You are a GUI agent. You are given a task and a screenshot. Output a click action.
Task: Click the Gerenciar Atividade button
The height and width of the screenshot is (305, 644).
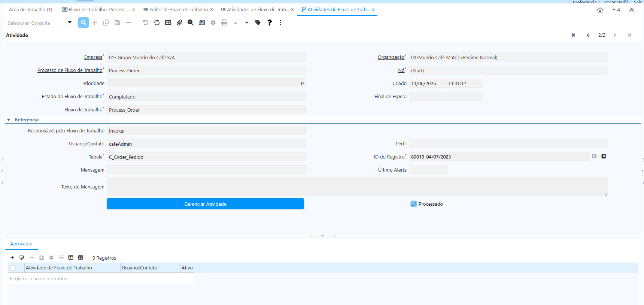[205, 204]
